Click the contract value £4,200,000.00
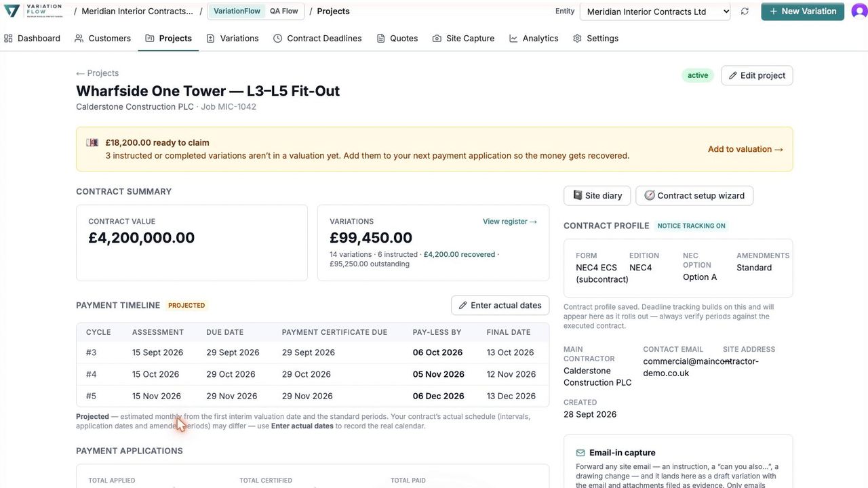 point(142,238)
